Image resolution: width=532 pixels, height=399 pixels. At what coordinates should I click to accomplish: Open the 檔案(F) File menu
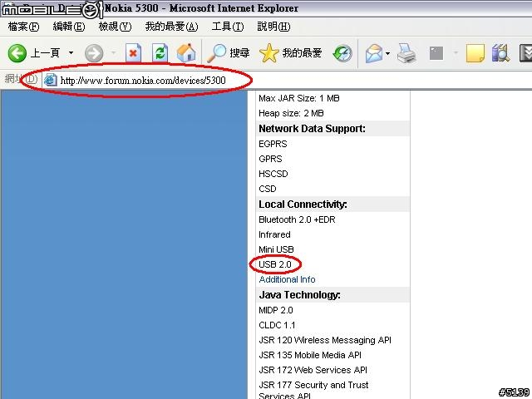pyautogui.click(x=23, y=27)
